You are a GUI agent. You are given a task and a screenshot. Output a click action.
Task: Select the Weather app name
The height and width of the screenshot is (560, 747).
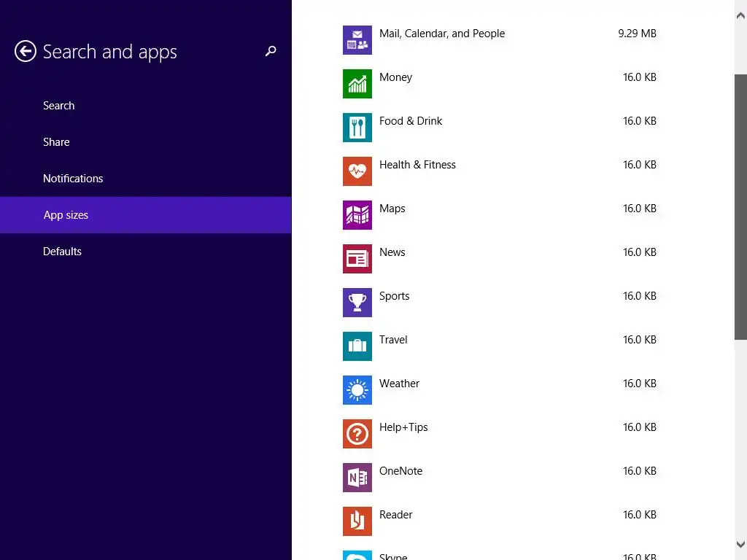[399, 384]
